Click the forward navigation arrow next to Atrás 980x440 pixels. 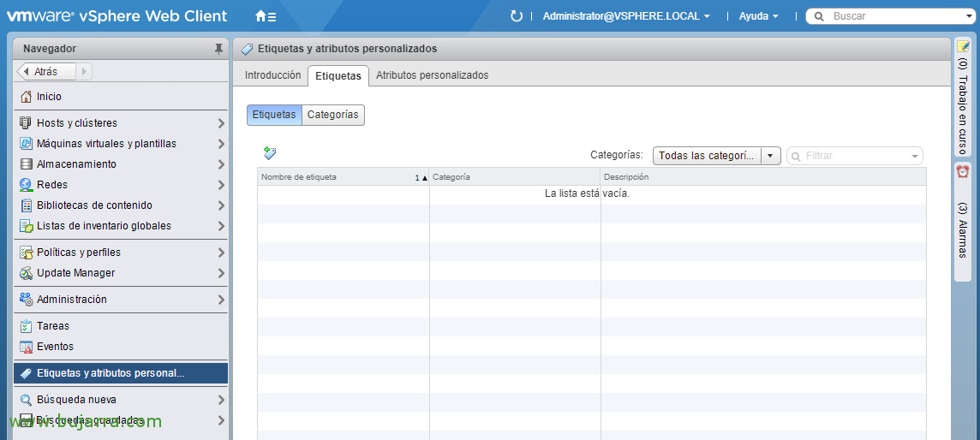84,72
